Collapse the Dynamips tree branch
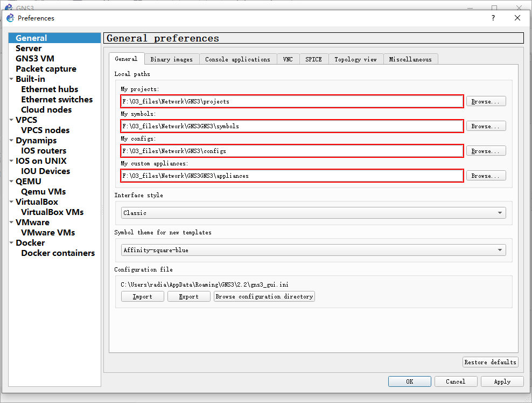The width and height of the screenshot is (532, 403). click(11, 140)
